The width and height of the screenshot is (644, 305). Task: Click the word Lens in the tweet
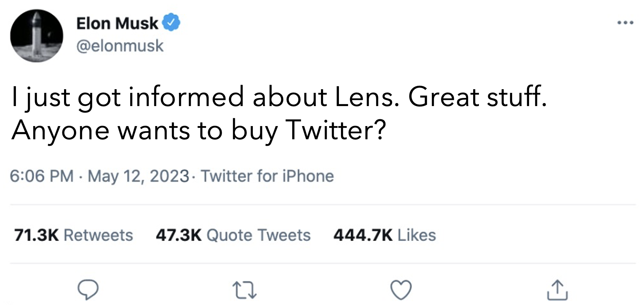coord(364,97)
